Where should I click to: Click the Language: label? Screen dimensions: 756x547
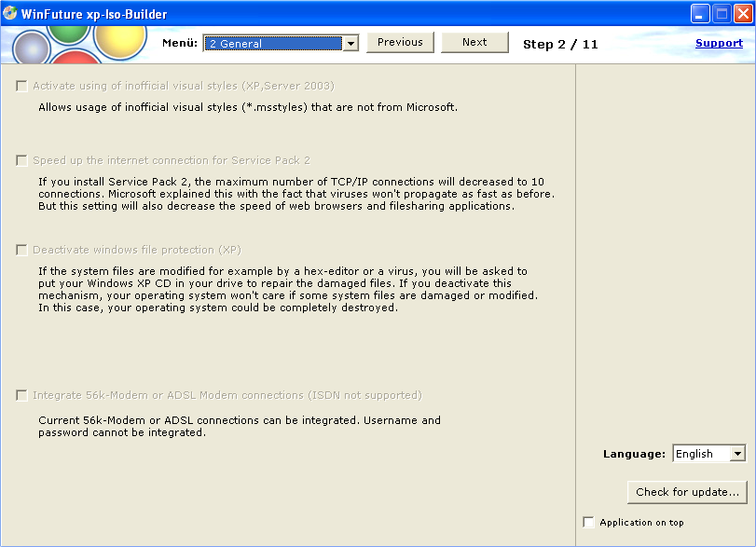coord(634,454)
